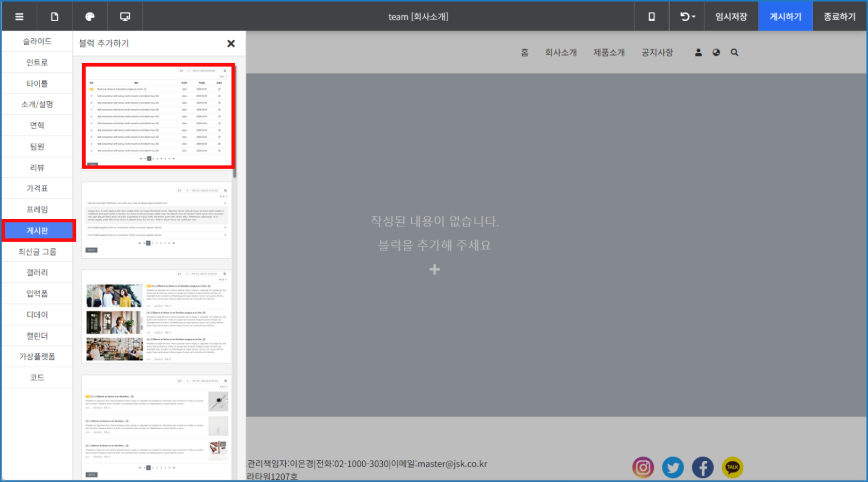Click the Instagram icon in footer

643,468
